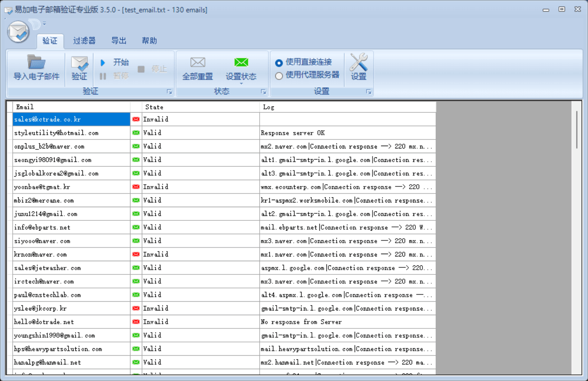Switch to the 验证 ribbon tab
The height and width of the screenshot is (381, 588).
[50, 41]
